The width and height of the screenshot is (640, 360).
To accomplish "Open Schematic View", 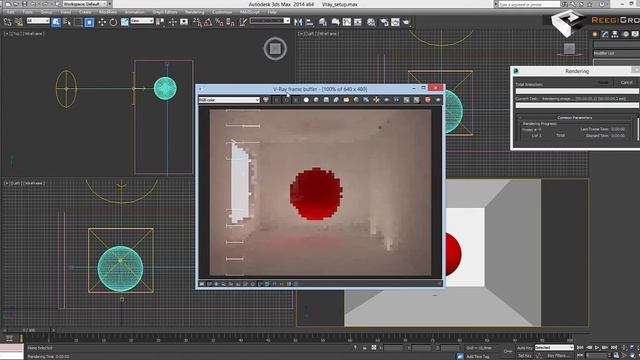I will (358, 22).
